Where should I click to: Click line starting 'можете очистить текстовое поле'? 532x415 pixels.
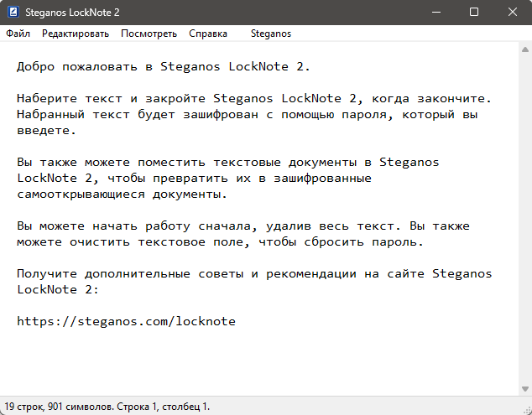220,241
